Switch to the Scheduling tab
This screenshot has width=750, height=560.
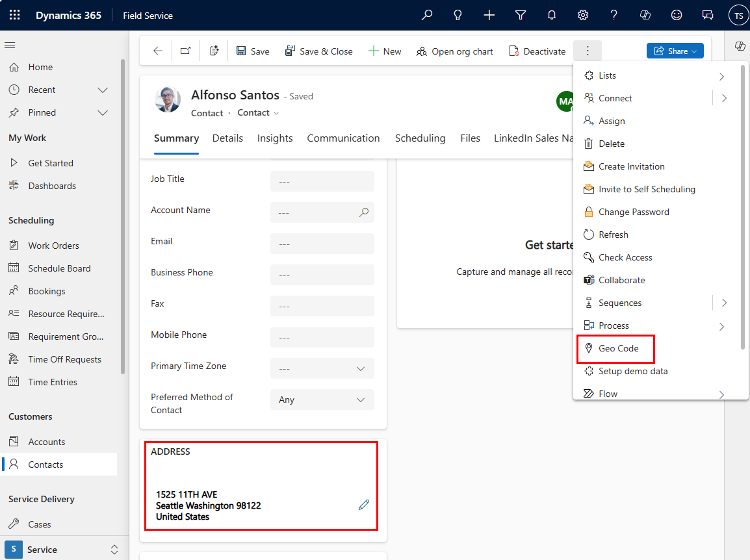[x=420, y=138]
